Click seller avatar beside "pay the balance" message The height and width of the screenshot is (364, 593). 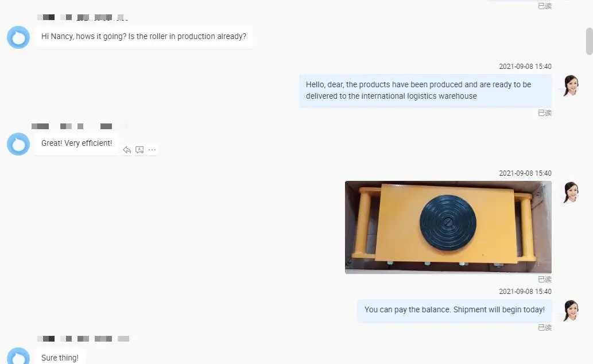pyautogui.click(x=571, y=311)
